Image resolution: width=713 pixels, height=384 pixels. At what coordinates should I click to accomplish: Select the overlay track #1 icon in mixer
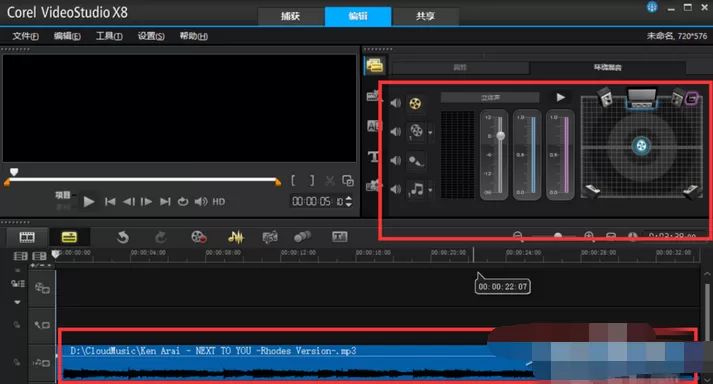click(416, 131)
